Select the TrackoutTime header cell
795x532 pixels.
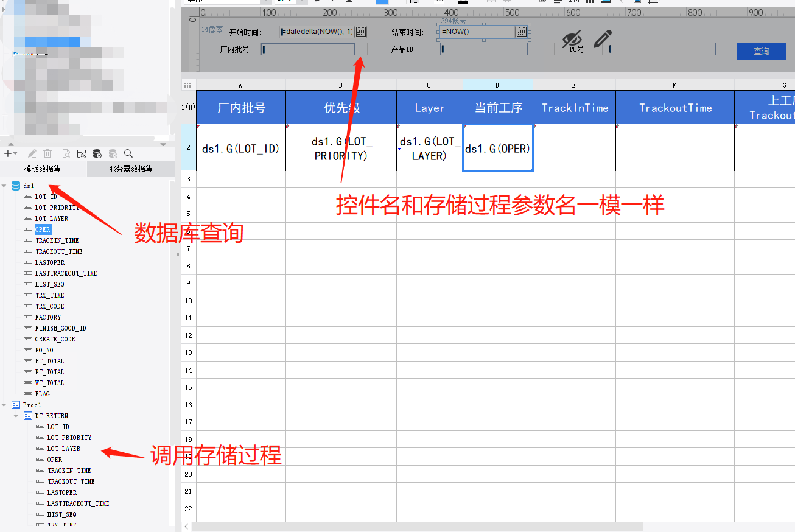[675, 108]
